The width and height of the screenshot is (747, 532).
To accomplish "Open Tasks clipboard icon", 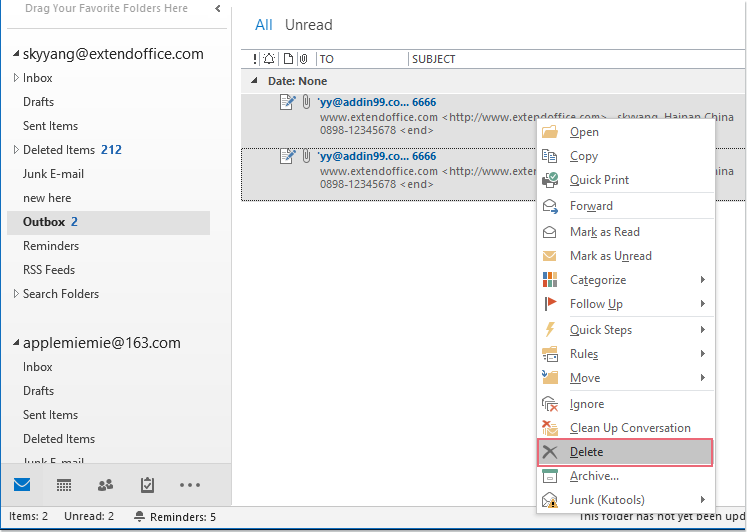I will pyautogui.click(x=147, y=485).
